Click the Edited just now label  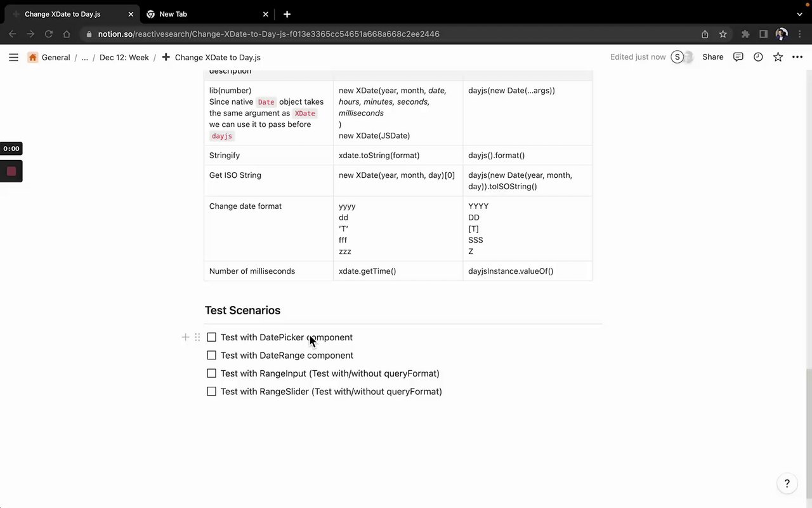point(638,57)
